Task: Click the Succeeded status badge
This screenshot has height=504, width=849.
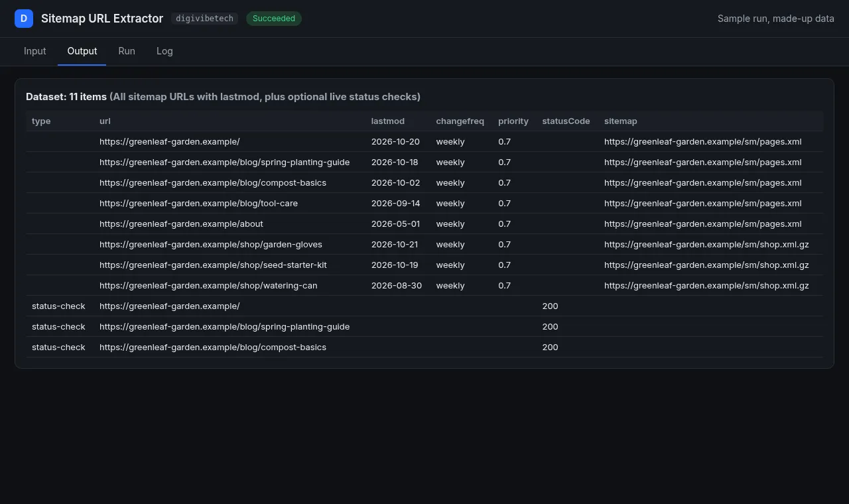Action: pyautogui.click(x=274, y=19)
